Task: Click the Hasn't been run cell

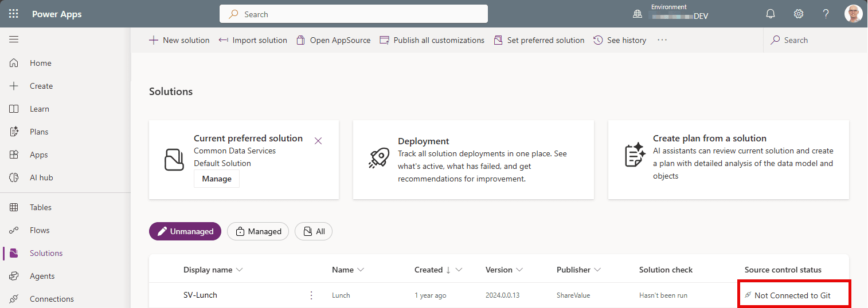Action: coord(663,295)
